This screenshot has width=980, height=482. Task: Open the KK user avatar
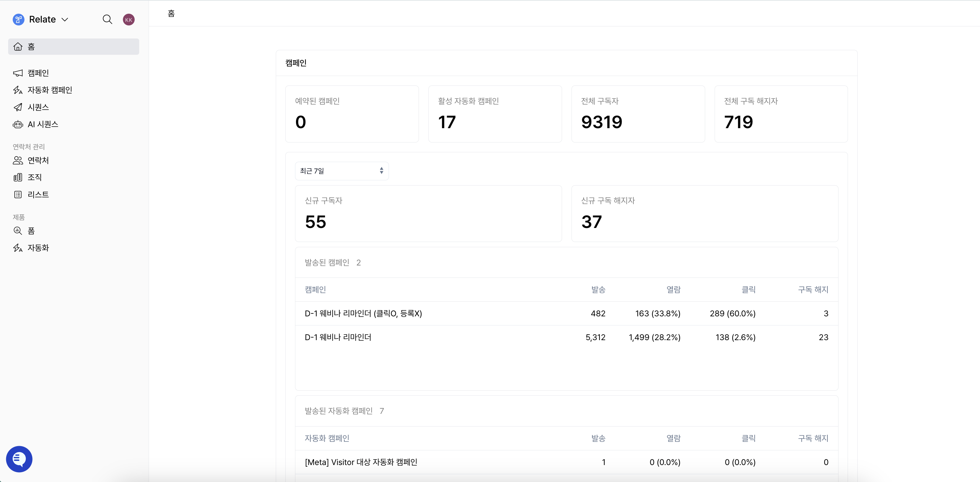pyautogui.click(x=128, y=19)
